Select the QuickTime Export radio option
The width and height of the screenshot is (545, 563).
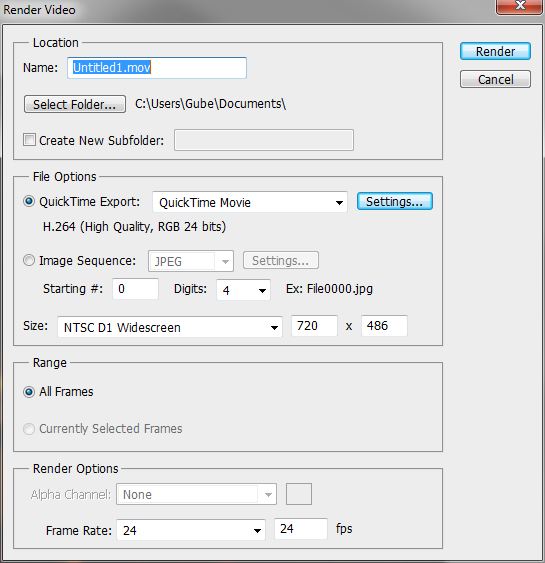(29, 201)
